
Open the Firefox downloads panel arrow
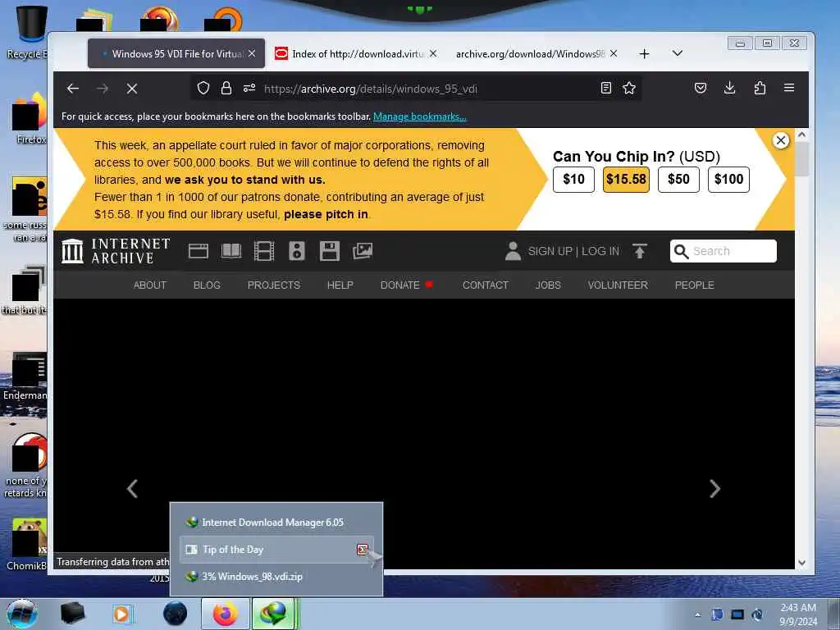(729, 88)
